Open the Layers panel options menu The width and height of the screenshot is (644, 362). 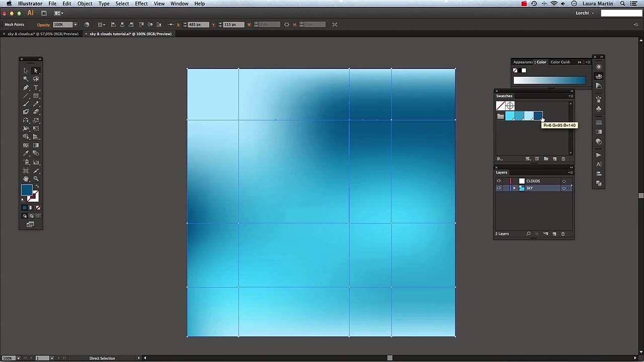coord(570,172)
